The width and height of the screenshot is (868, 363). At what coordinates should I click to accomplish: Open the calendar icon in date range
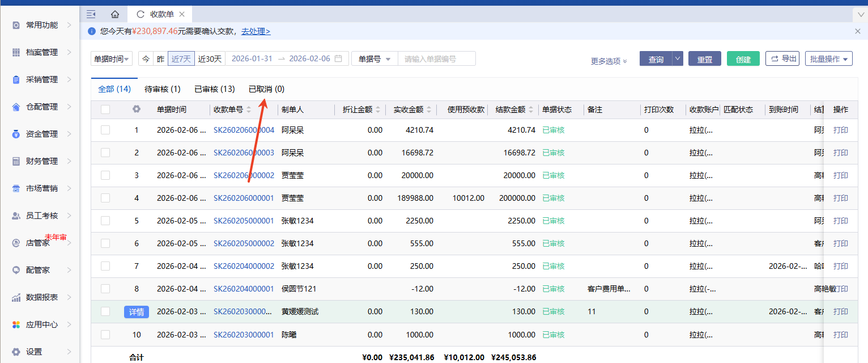point(338,58)
